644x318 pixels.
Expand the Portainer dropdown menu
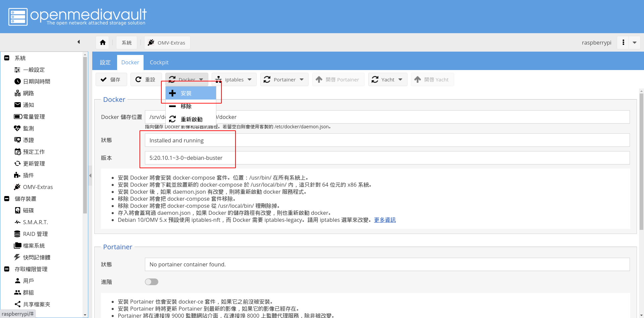pyautogui.click(x=284, y=79)
